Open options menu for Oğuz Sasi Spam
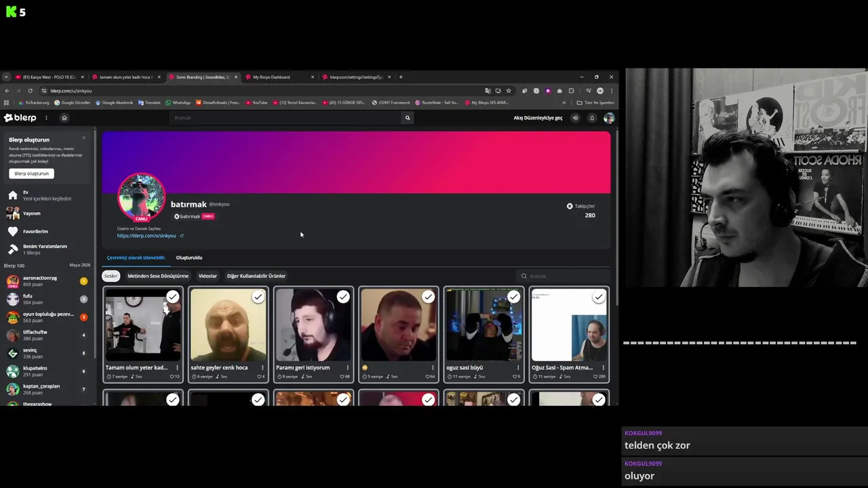868x488 pixels. (603, 367)
